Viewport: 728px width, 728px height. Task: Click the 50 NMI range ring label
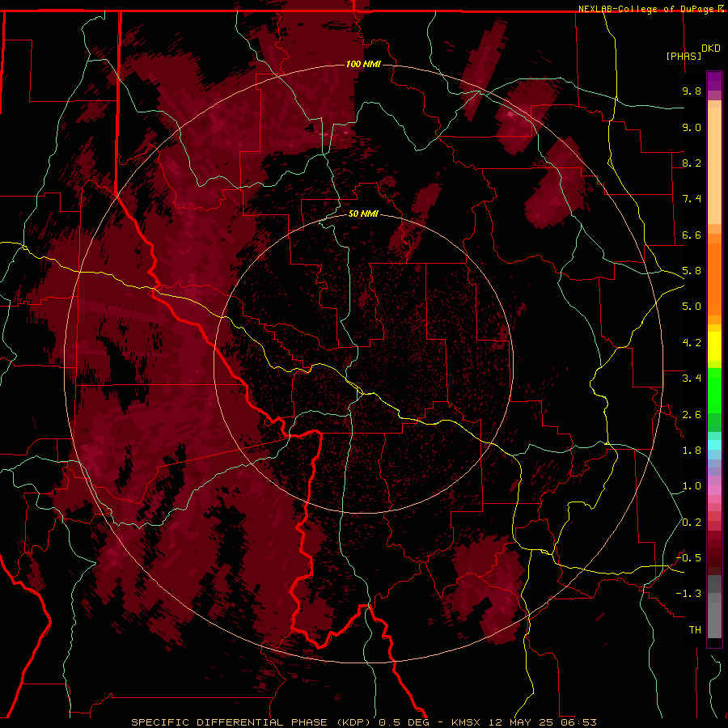point(363,214)
